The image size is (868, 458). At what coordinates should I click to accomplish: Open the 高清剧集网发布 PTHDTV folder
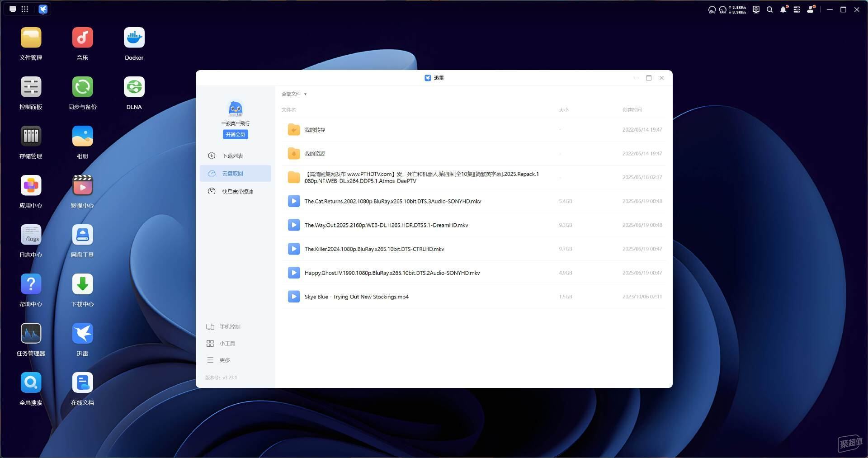pyautogui.click(x=474, y=177)
